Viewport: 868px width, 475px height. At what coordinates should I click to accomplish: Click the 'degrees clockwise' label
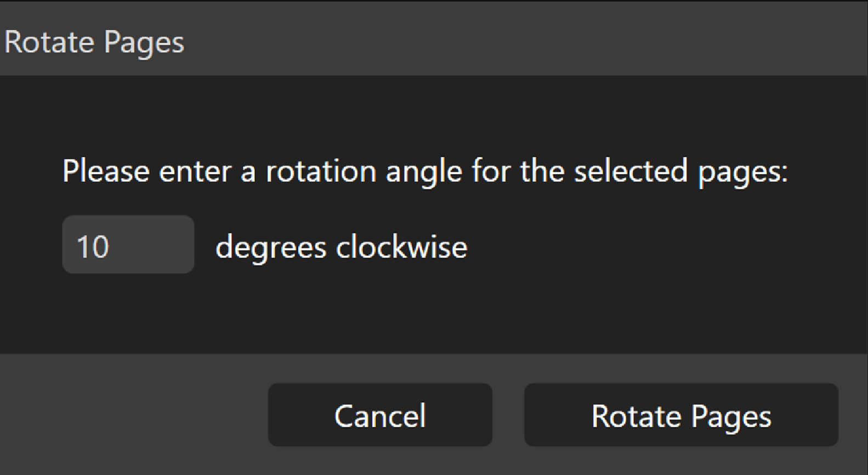click(x=341, y=247)
